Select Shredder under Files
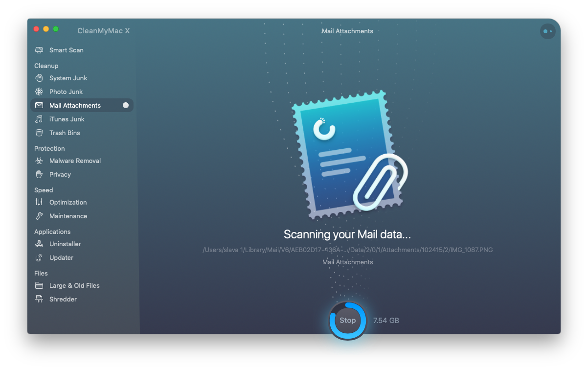This screenshot has height=370, width=588. (82, 299)
